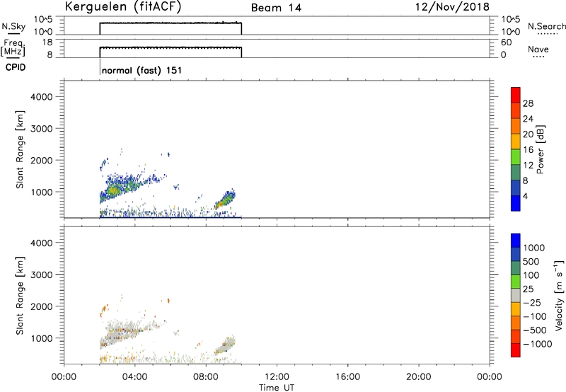
Task: Click the "N.Search" legend label
Action: click(547, 26)
